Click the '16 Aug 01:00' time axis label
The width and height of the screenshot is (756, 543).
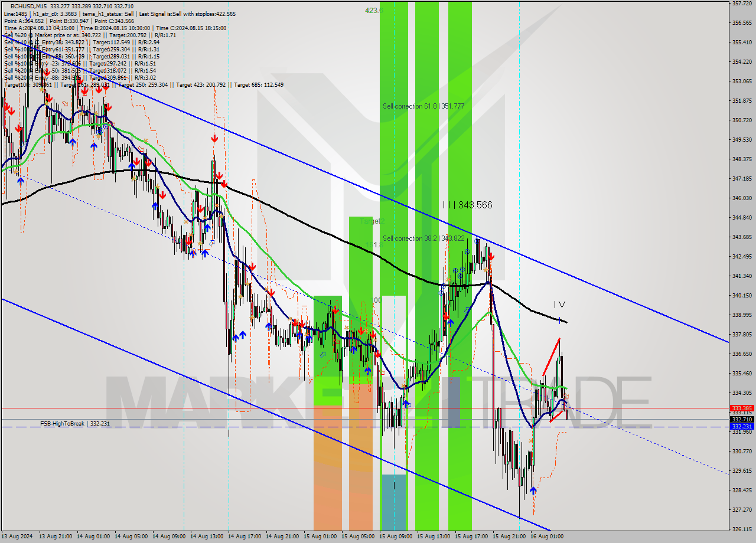tap(546, 537)
